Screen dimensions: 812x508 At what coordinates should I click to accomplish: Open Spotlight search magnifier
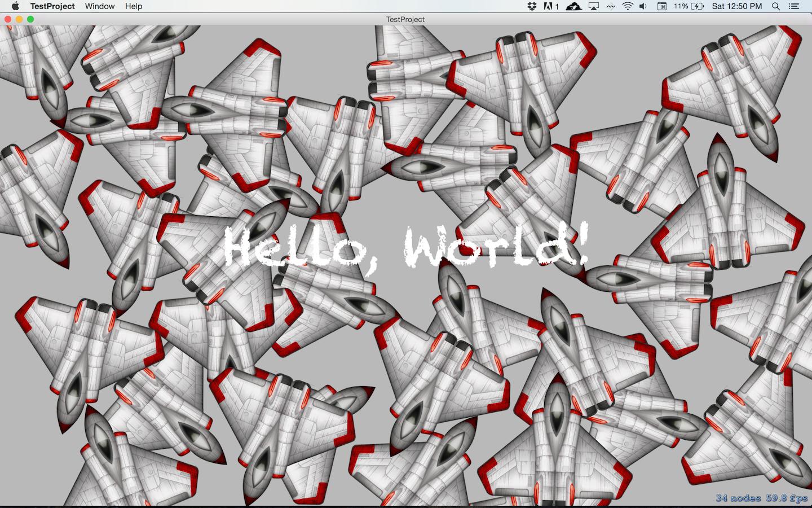[x=776, y=6]
